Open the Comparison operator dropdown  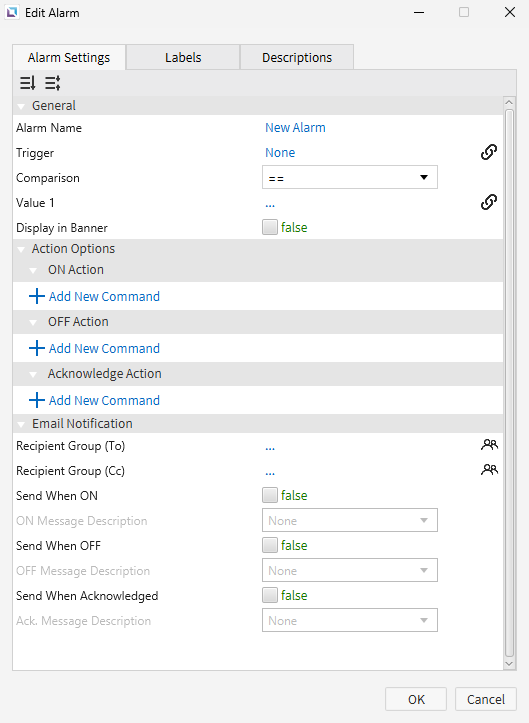(x=350, y=178)
